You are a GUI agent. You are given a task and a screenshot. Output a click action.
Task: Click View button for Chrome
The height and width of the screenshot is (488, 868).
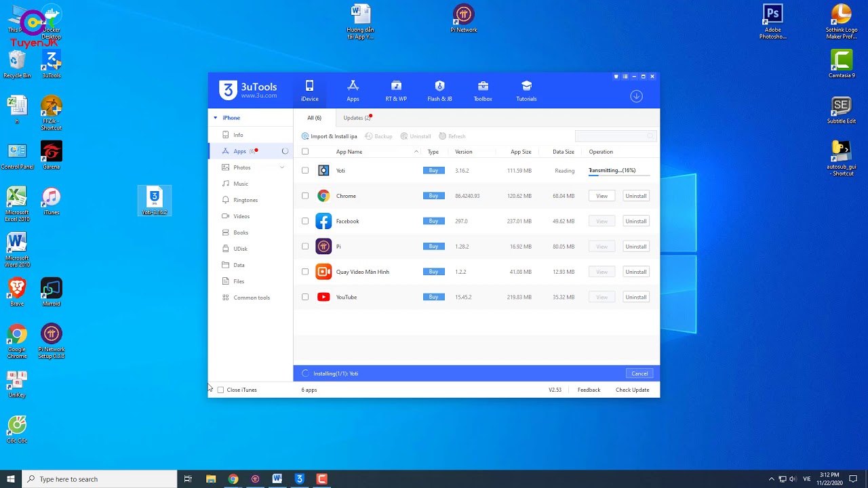click(601, 196)
